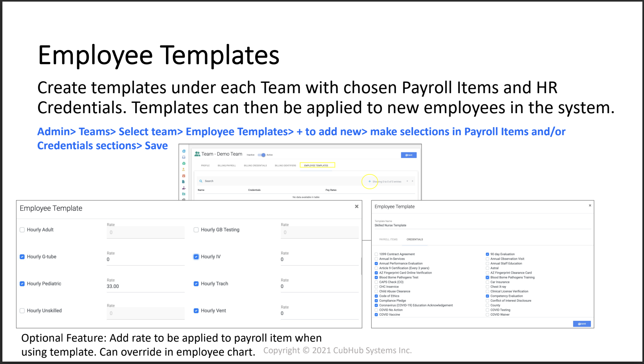Check the Article 9 Certification checkbox

pos(376,268)
